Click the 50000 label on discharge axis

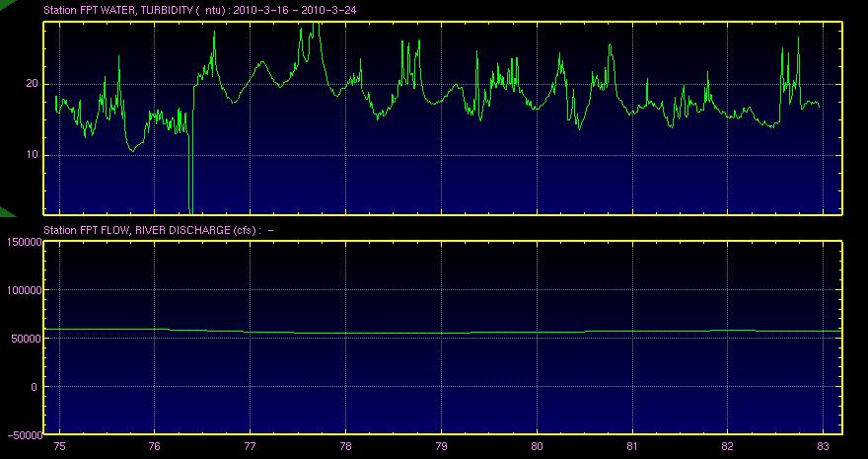26,339
